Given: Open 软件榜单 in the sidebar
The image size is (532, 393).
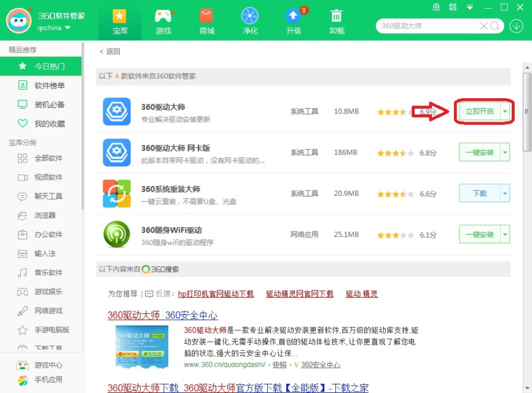Looking at the screenshot, I should pyautogui.click(x=41, y=85).
